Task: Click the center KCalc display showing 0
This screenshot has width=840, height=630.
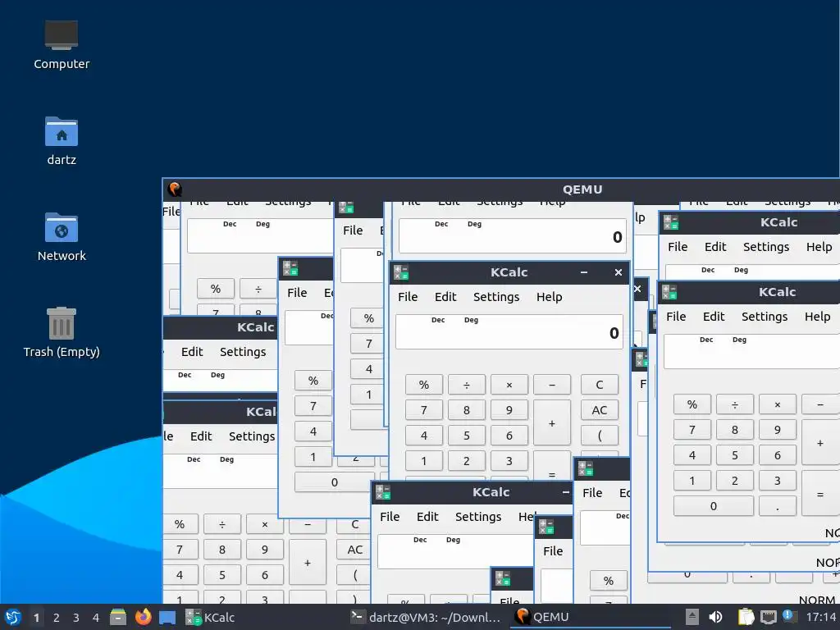Action: [509, 332]
